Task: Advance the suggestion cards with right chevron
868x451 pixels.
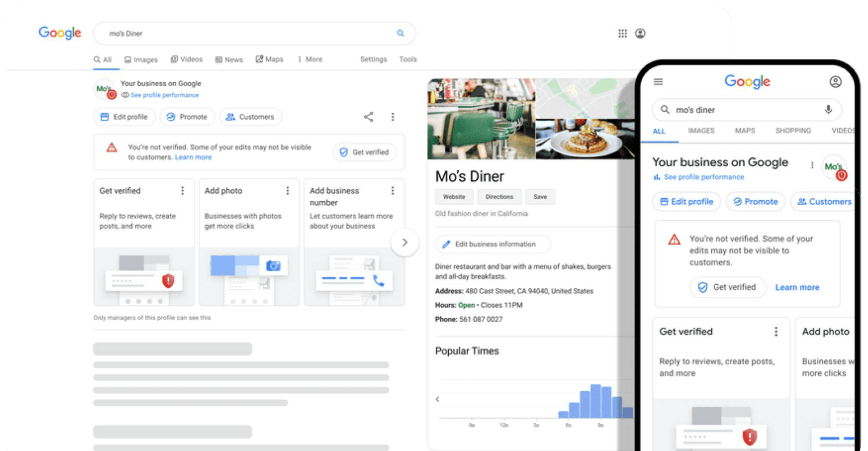Action: 405,242
